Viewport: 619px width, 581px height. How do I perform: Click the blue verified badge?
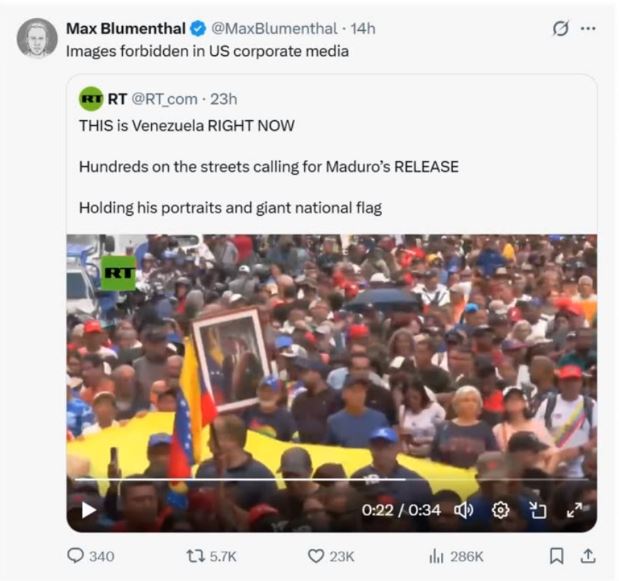pyautogui.click(x=197, y=28)
